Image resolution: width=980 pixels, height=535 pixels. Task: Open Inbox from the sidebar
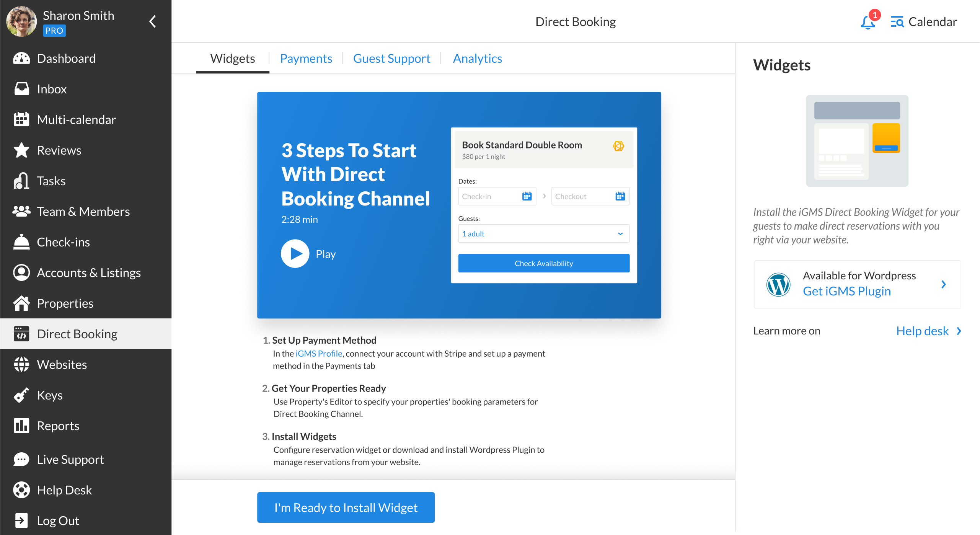tap(52, 89)
